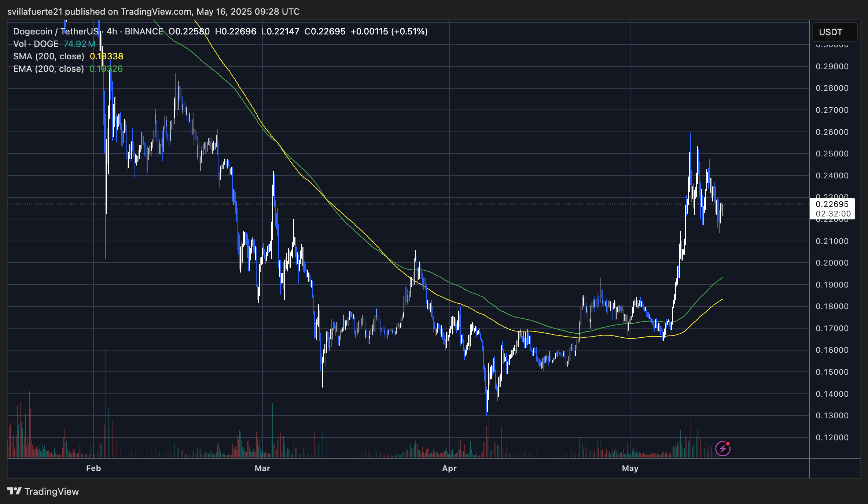This screenshot has height=504, width=868.
Task: Open the 4h timeframe selector
Action: pyautogui.click(x=112, y=31)
